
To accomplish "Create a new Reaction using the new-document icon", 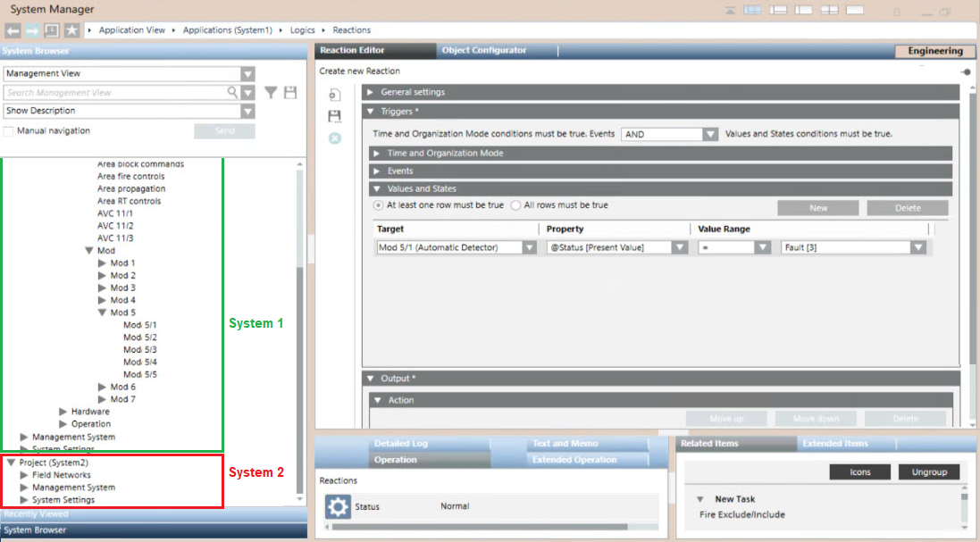I will pyautogui.click(x=335, y=94).
